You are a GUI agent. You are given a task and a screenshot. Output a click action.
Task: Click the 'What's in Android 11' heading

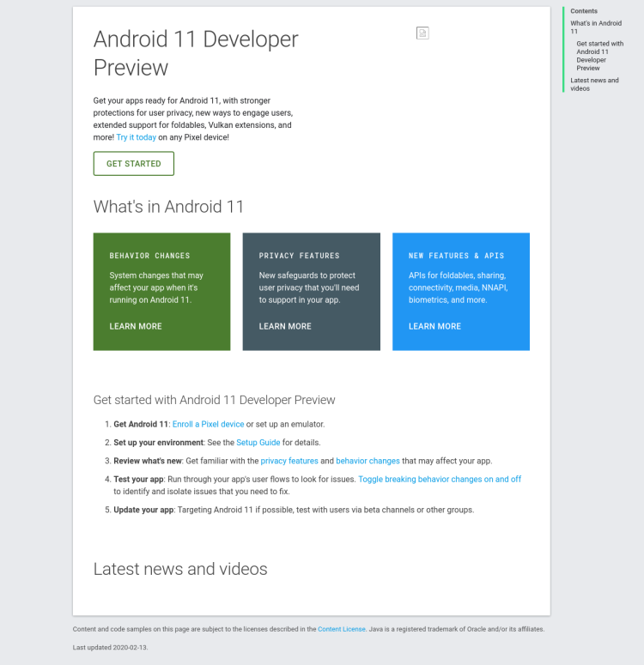pos(168,207)
